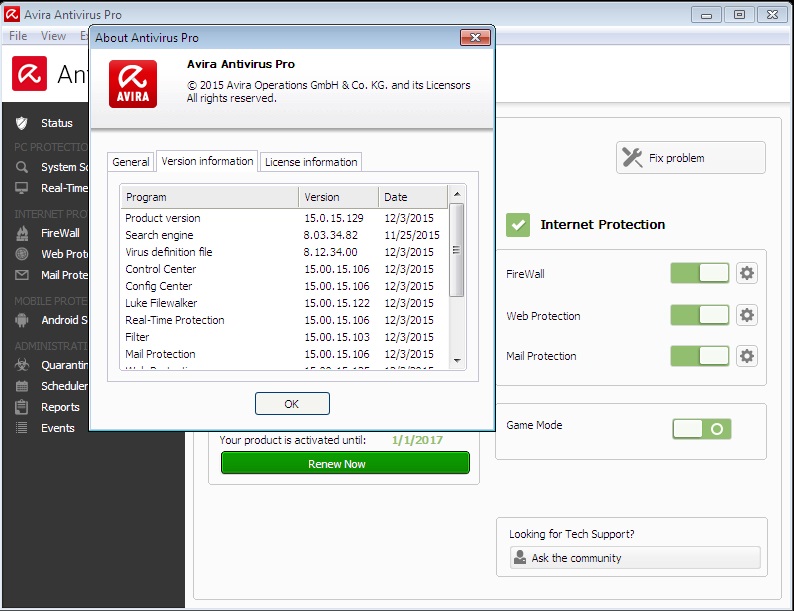This screenshot has height=611, width=794.
Task: Click the Fix problem button
Action: 691,157
